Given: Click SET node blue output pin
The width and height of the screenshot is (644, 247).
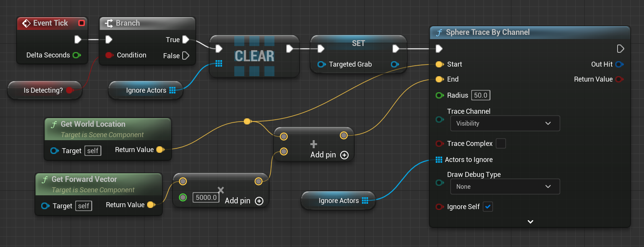Looking at the screenshot, I should 395,64.
